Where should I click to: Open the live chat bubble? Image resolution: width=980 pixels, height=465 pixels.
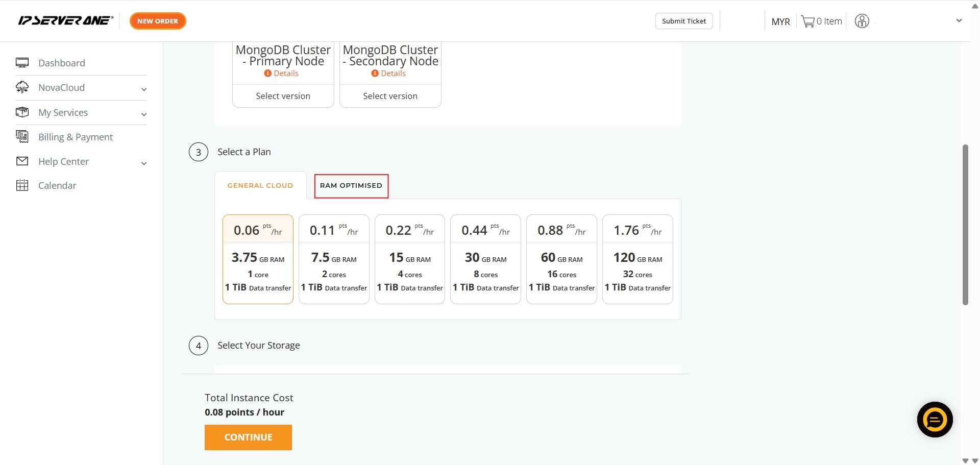[935, 420]
